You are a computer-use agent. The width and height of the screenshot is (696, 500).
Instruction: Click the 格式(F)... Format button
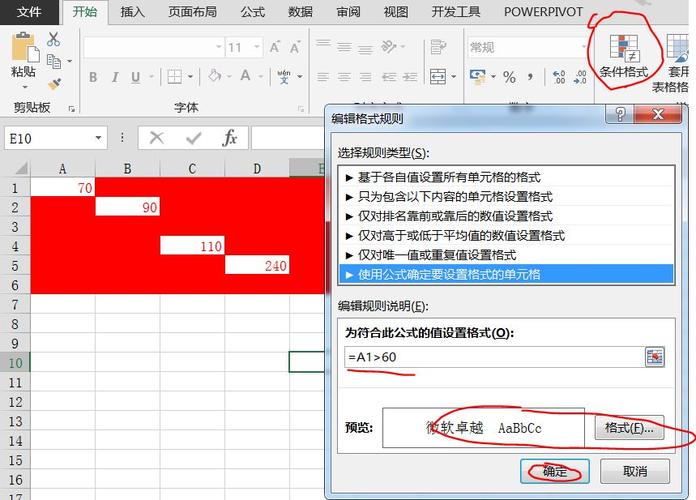click(629, 428)
